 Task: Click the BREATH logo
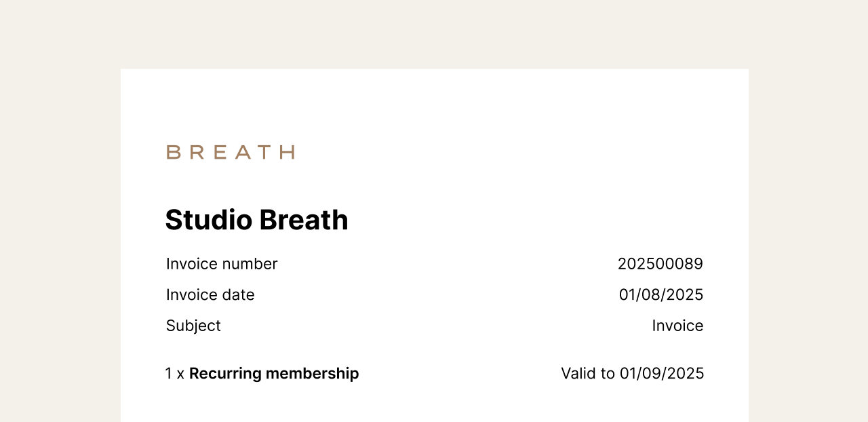point(231,152)
